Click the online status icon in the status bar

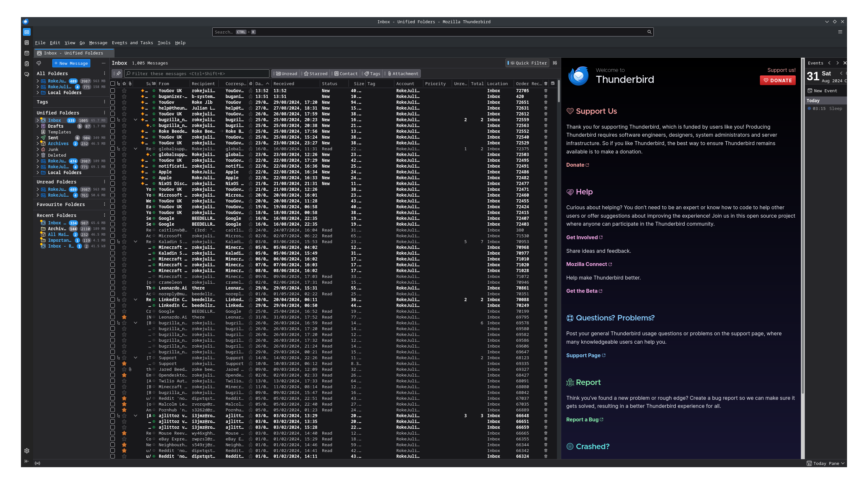click(37, 463)
